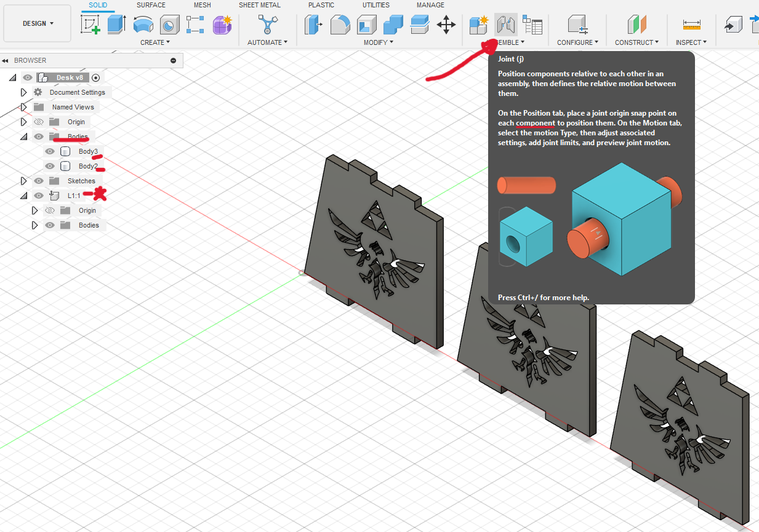
Task: Open the DESIGN workspace dropdown
Action: [x=38, y=23]
